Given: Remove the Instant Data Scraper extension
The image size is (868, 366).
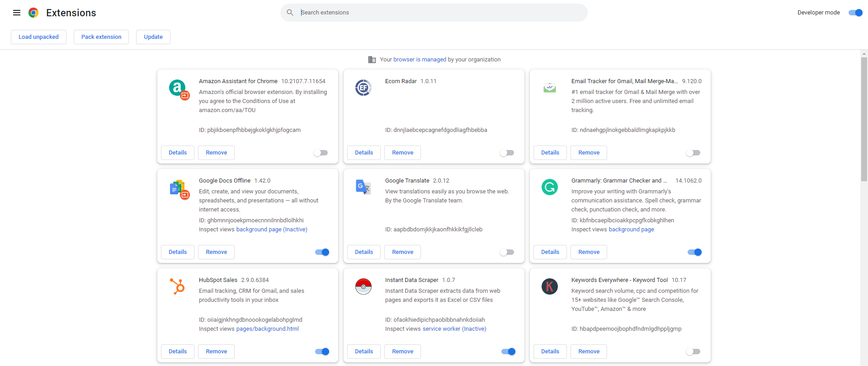Looking at the screenshot, I should click(x=403, y=352).
